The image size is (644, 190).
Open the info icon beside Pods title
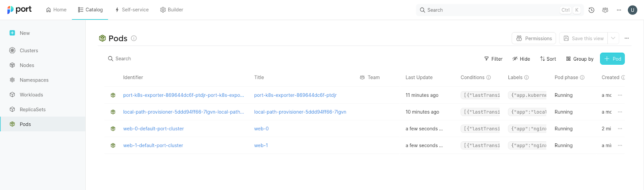click(134, 38)
